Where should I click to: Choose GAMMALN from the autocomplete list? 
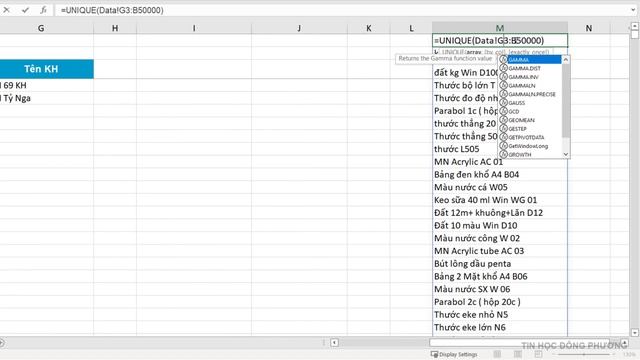[530, 85]
